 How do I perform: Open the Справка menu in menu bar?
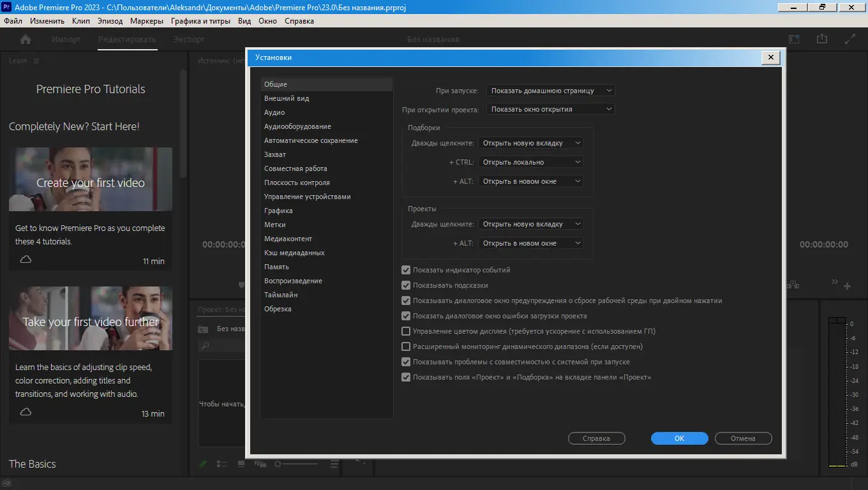[299, 21]
